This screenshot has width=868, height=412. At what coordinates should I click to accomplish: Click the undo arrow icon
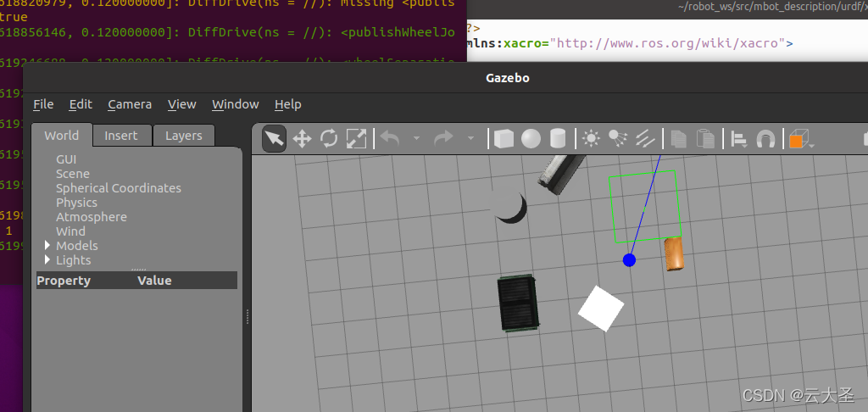pos(390,138)
